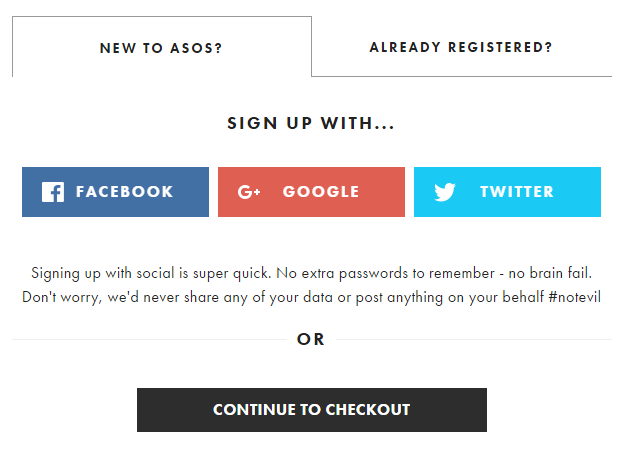This screenshot has width=625, height=450.
Task: Select the cyan TWITTER sign-up button label
Action: tap(517, 192)
